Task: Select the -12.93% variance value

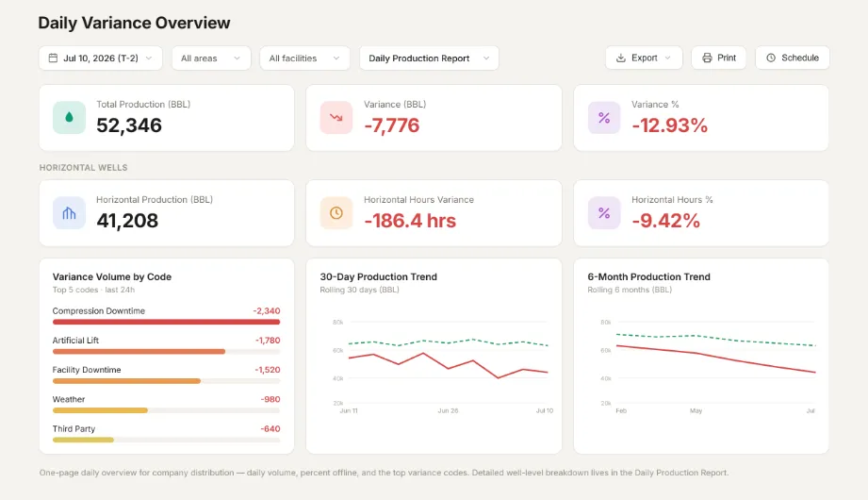Action: (x=669, y=125)
